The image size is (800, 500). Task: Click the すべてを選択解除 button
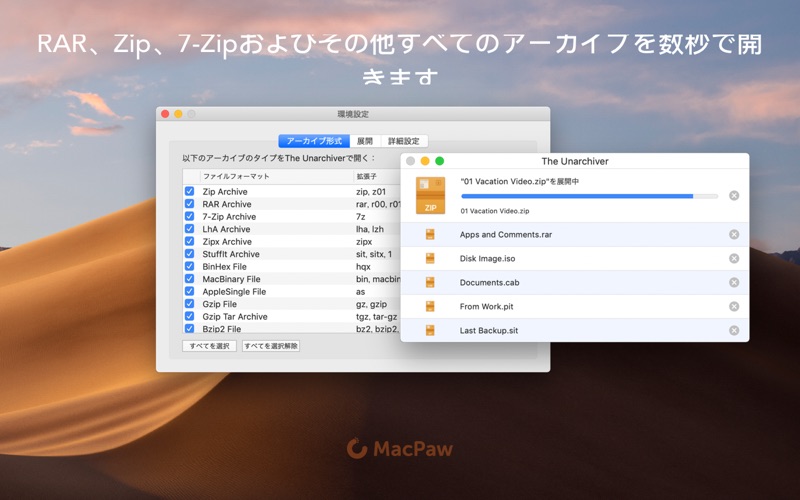tap(271, 346)
